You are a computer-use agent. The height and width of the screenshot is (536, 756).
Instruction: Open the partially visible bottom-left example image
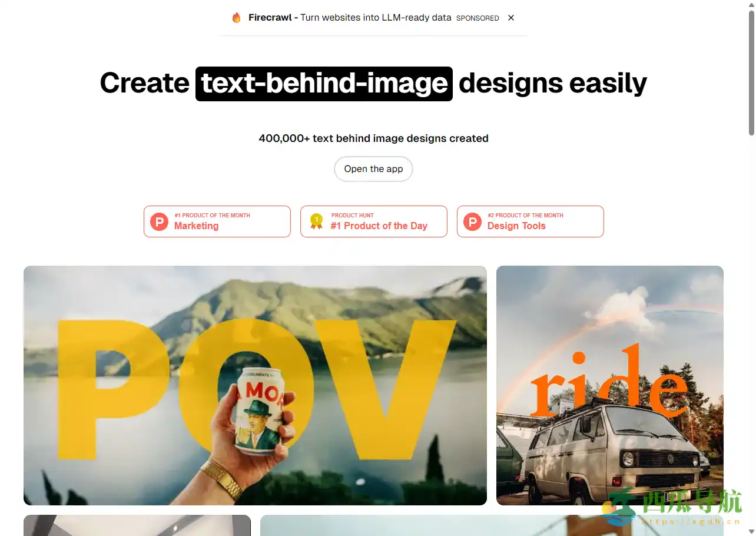137,525
